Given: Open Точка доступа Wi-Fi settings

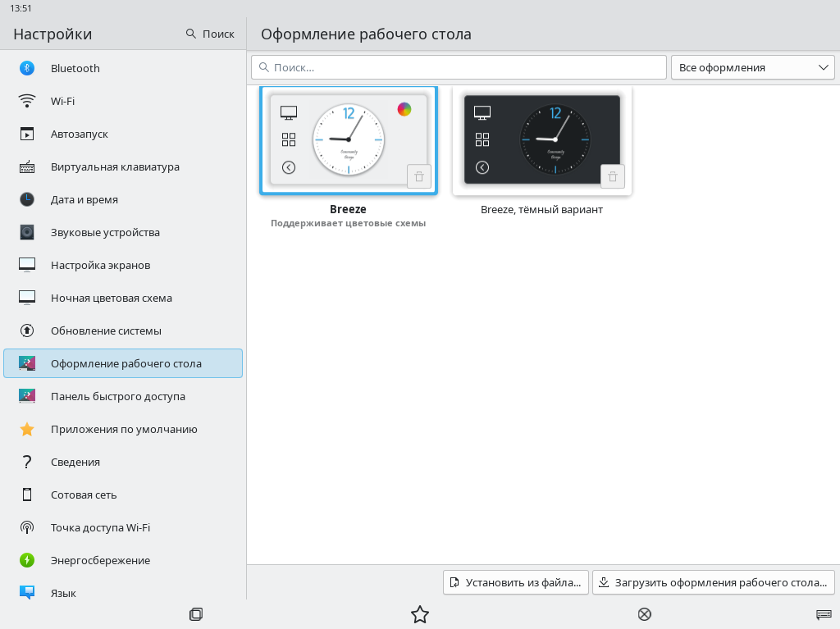Looking at the screenshot, I should (123, 527).
